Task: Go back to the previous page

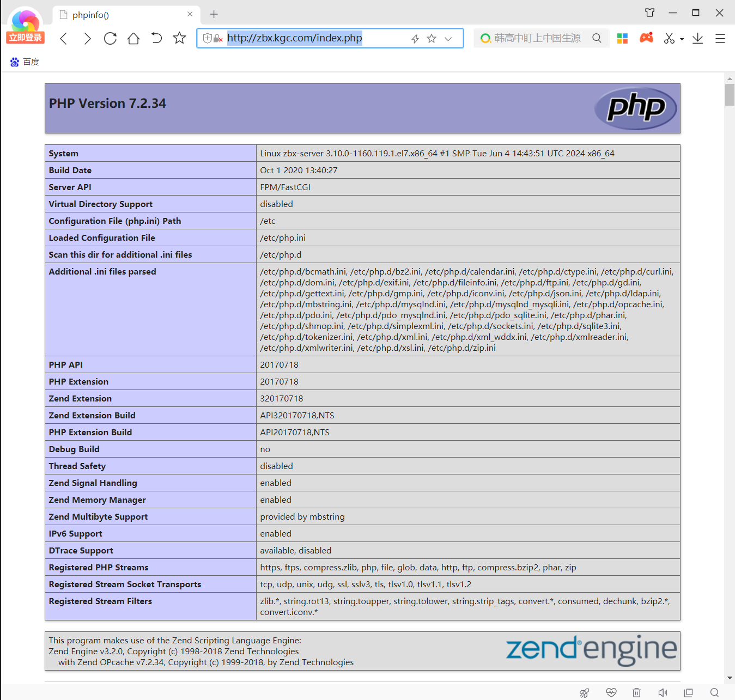Action: point(64,38)
